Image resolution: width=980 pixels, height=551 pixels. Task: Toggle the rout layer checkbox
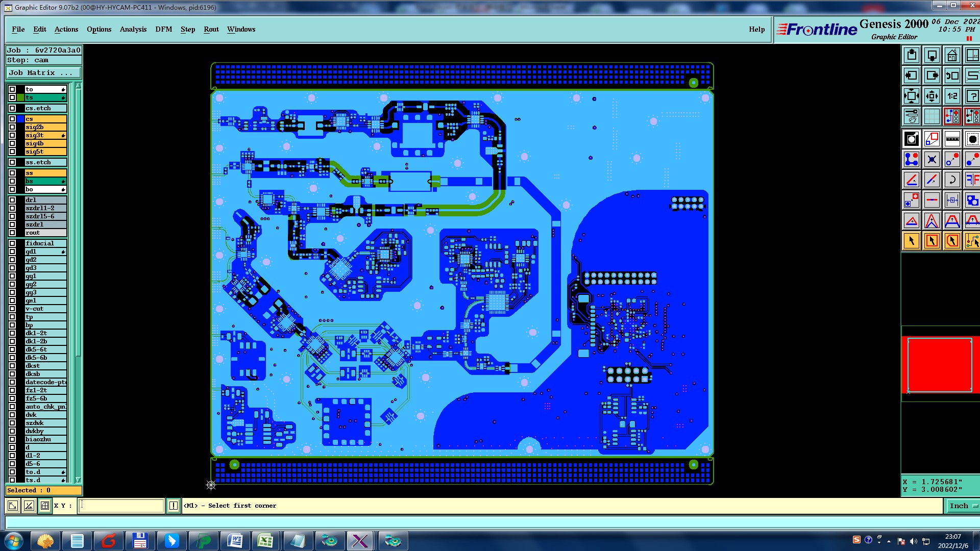[12, 233]
